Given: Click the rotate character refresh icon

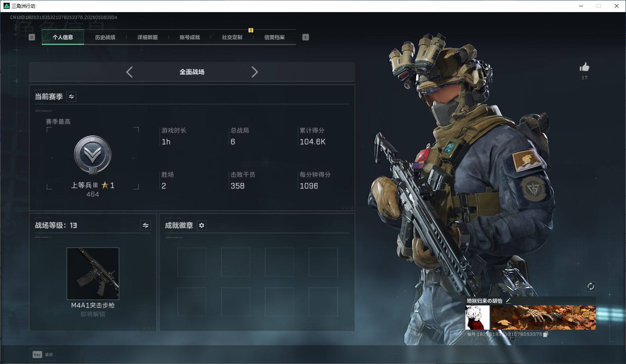Looking at the screenshot, I should click(x=590, y=286).
